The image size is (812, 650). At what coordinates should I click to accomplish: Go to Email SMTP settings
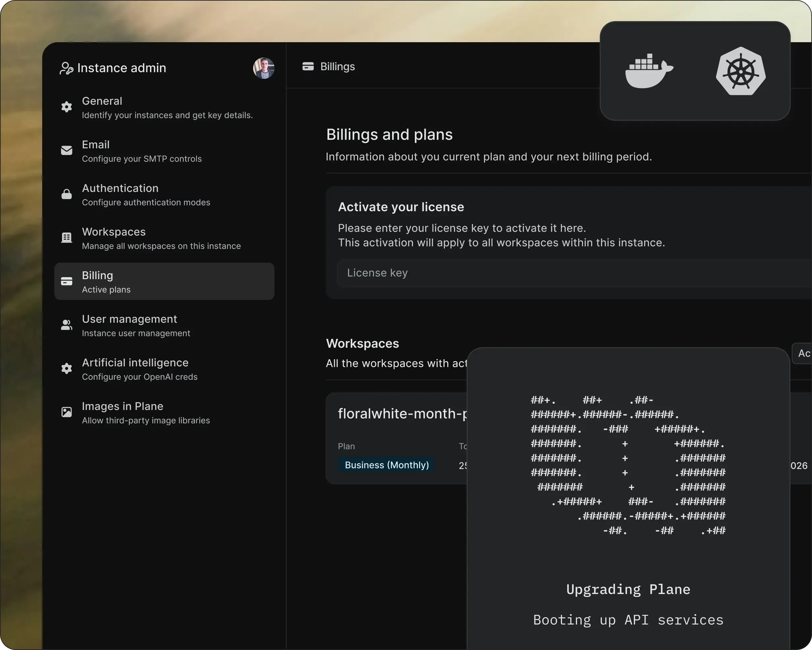click(x=164, y=151)
